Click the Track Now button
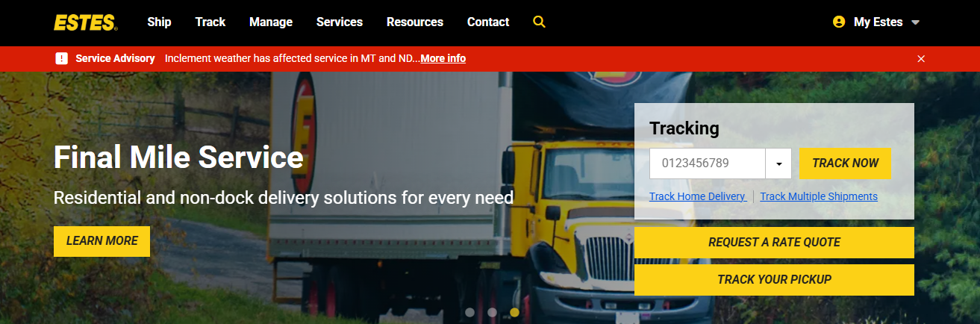The height and width of the screenshot is (324, 980). [845, 163]
